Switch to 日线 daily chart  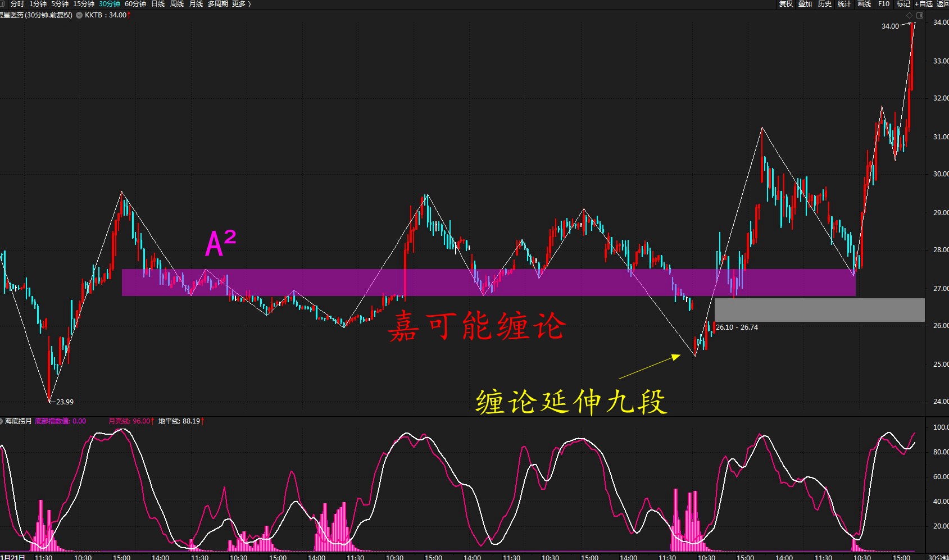tap(158, 4)
